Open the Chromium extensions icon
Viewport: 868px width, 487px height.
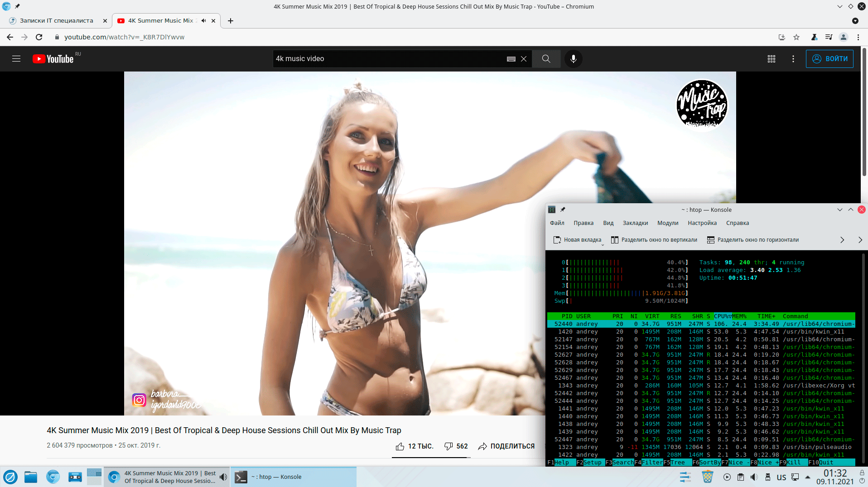pyautogui.click(x=814, y=37)
